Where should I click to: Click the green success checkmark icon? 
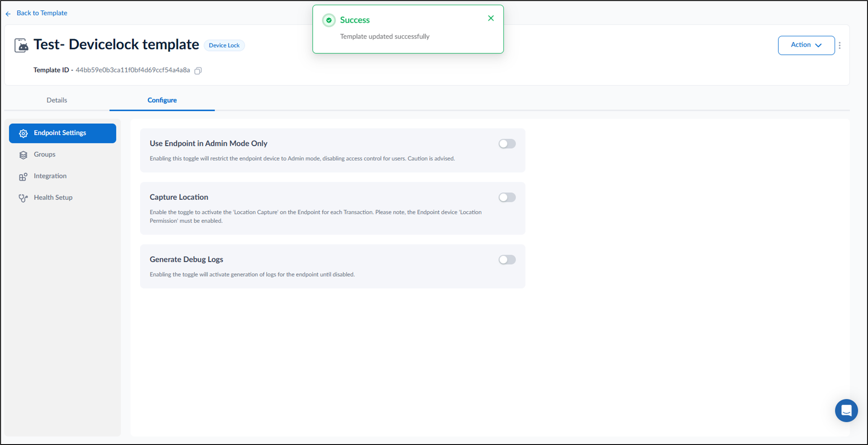(x=329, y=20)
